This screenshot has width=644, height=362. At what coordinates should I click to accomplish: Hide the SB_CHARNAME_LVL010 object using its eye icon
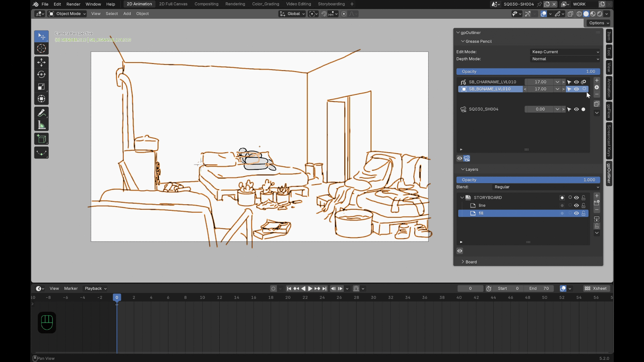[576, 82]
